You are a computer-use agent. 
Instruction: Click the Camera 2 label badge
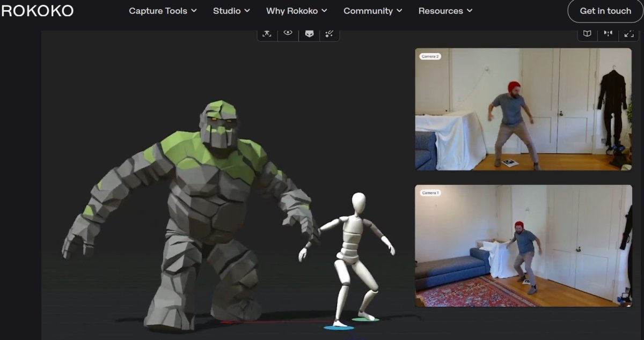(430, 56)
